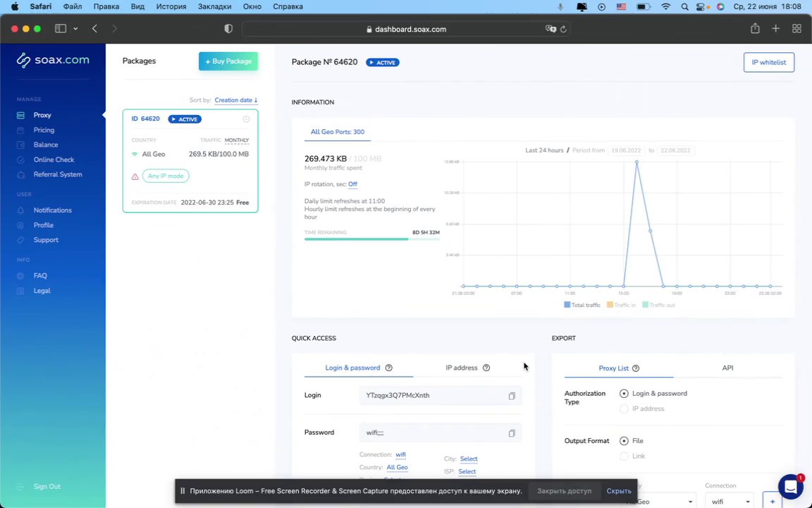Select a City via Select link
The height and width of the screenshot is (508, 812).
coord(469,459)
